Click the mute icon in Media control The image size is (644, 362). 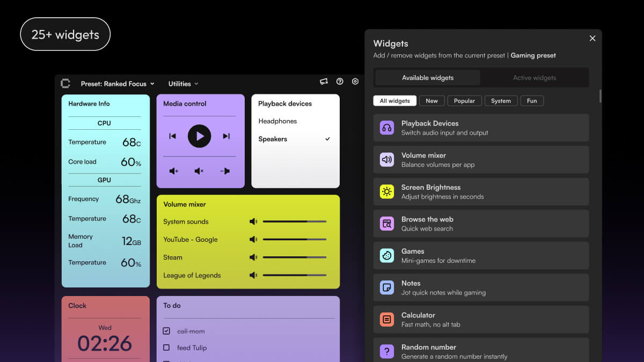[199, 171]
